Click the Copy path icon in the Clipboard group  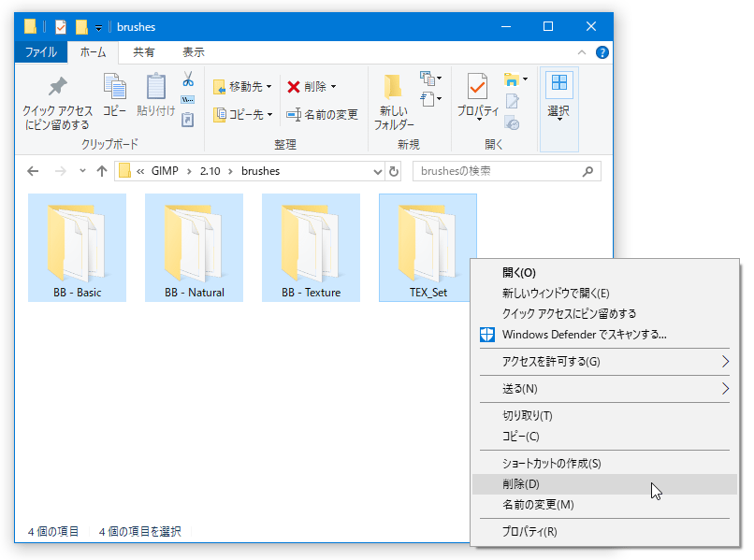point(187,99)
